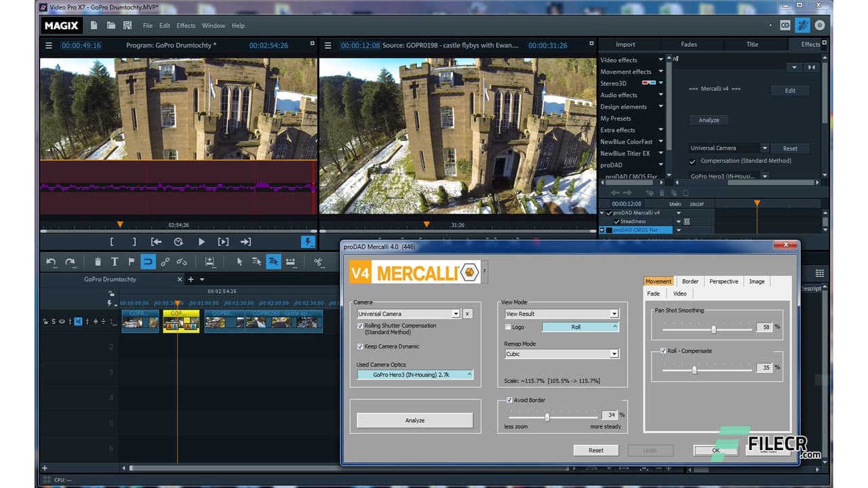Toggle visibility eye icon on track 1
This screenshot has width=868, height=488.
pos(62,321)
